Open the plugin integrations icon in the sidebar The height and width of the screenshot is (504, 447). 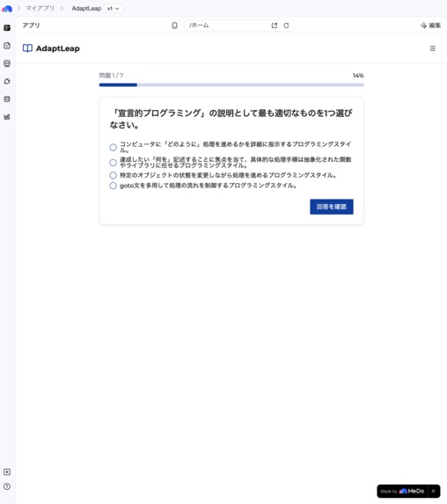[x=7, y=81]
